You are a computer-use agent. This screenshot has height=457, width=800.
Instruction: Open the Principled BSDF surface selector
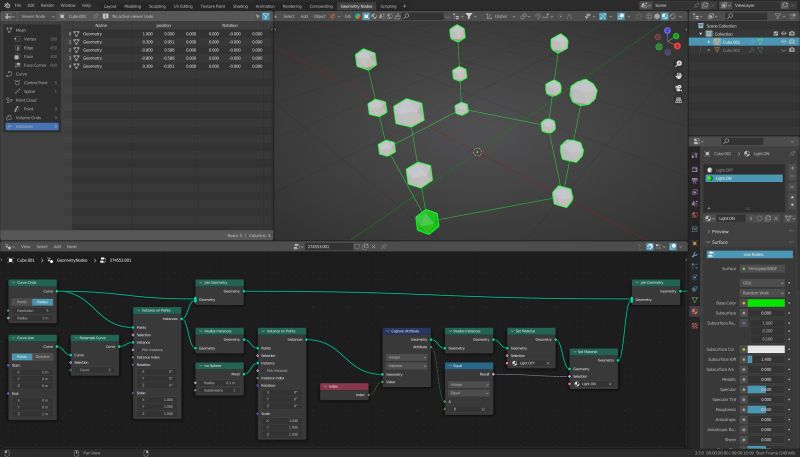tap(762, 268)
